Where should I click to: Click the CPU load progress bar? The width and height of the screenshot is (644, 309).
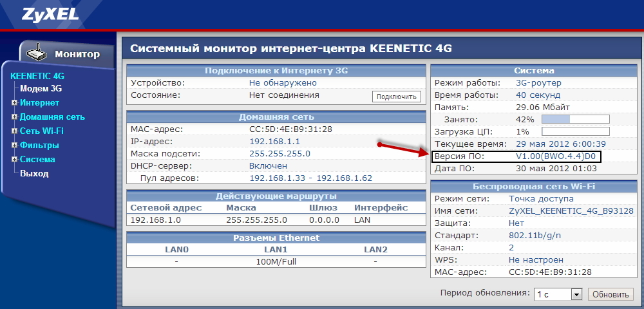(575, 131)
